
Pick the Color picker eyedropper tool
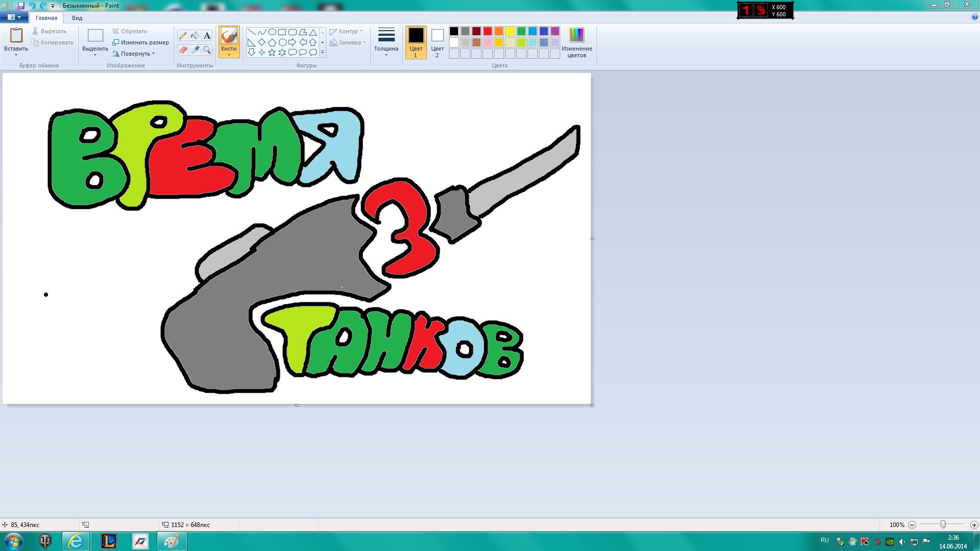(195, 50)
